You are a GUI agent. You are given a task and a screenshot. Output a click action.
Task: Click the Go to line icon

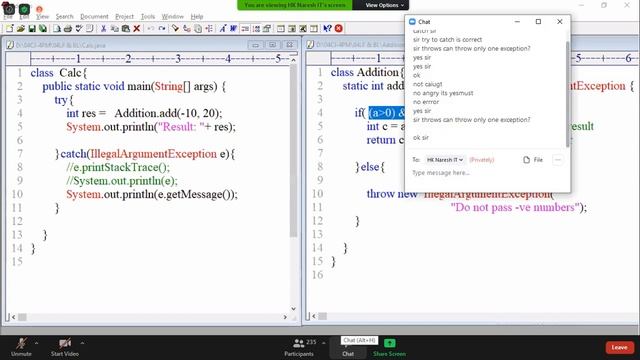coord(209,29)
